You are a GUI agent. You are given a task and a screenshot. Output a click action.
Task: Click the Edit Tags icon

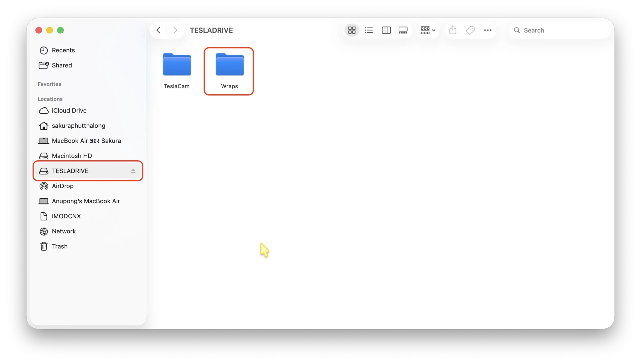pos(470,30)
